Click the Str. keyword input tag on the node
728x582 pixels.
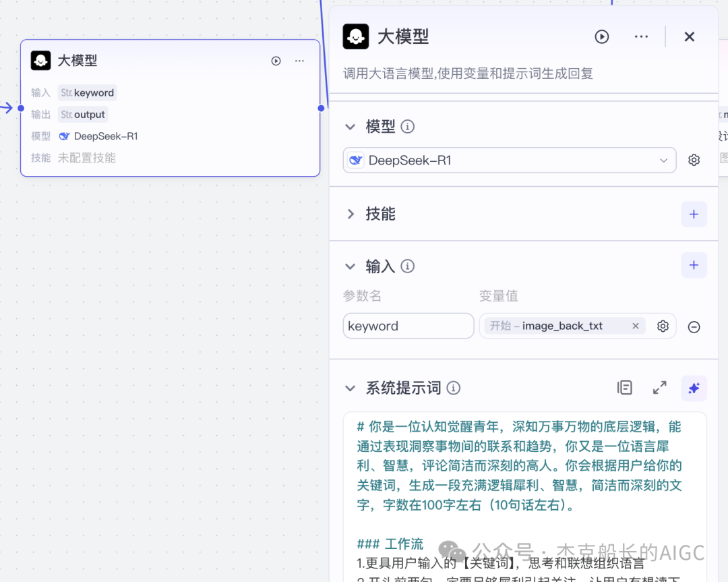[x=87, y=93]
